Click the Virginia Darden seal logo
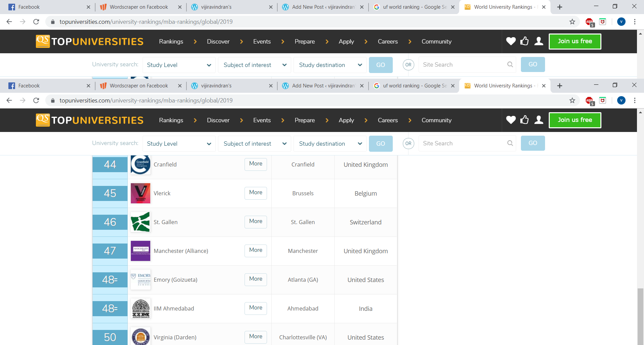This screenshot has width=644, height=345. (x=141, y=336)
